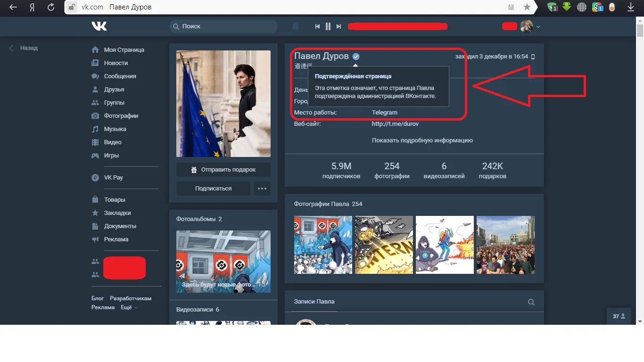Open reader mode icon in address bar
Image resolution: width=644 pixels, height=362 pixels.
(x=512, y=7)
